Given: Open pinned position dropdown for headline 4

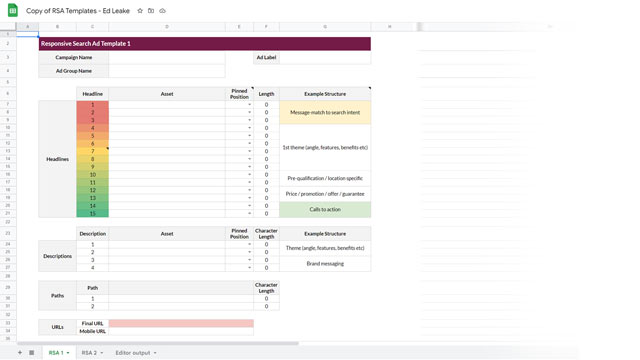Looking at the screenshot, I should point(249,128).
